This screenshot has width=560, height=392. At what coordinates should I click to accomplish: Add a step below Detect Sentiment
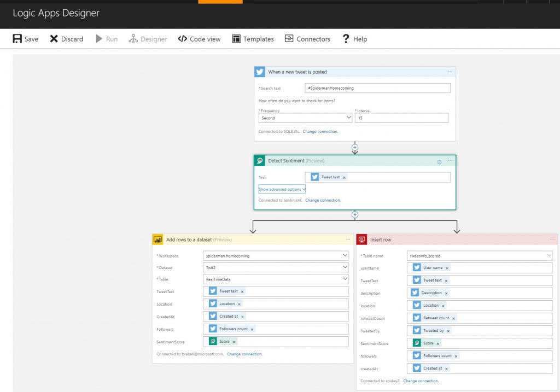click(354, 214)
